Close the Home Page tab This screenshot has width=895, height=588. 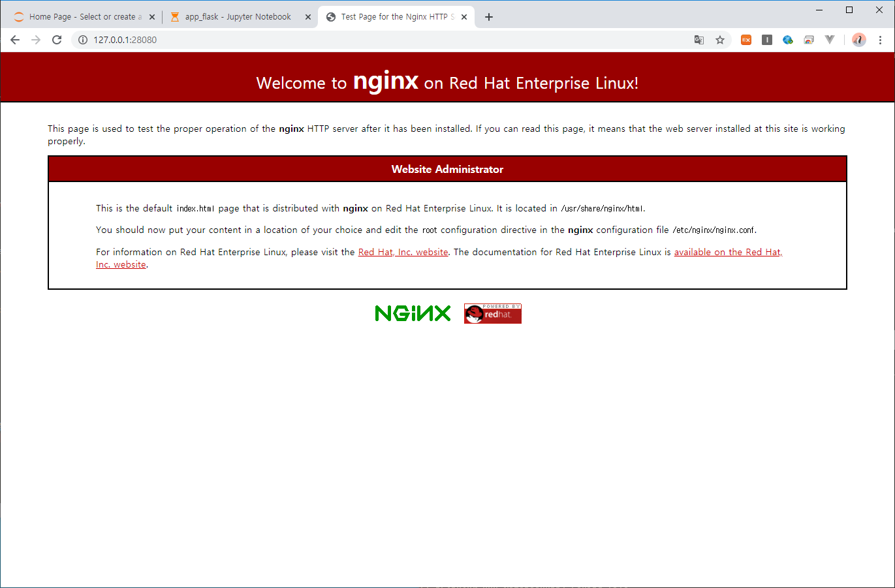pos(152,17)
